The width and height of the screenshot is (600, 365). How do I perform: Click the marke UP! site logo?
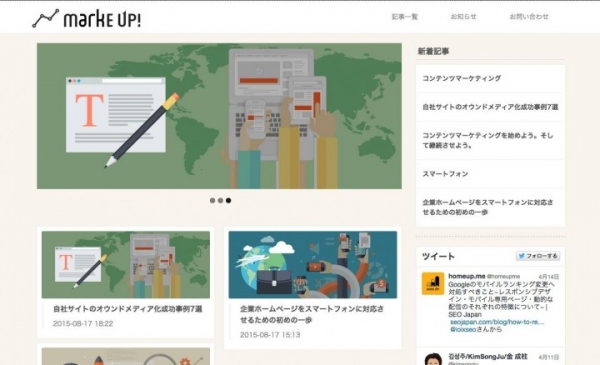coord(86,18)
